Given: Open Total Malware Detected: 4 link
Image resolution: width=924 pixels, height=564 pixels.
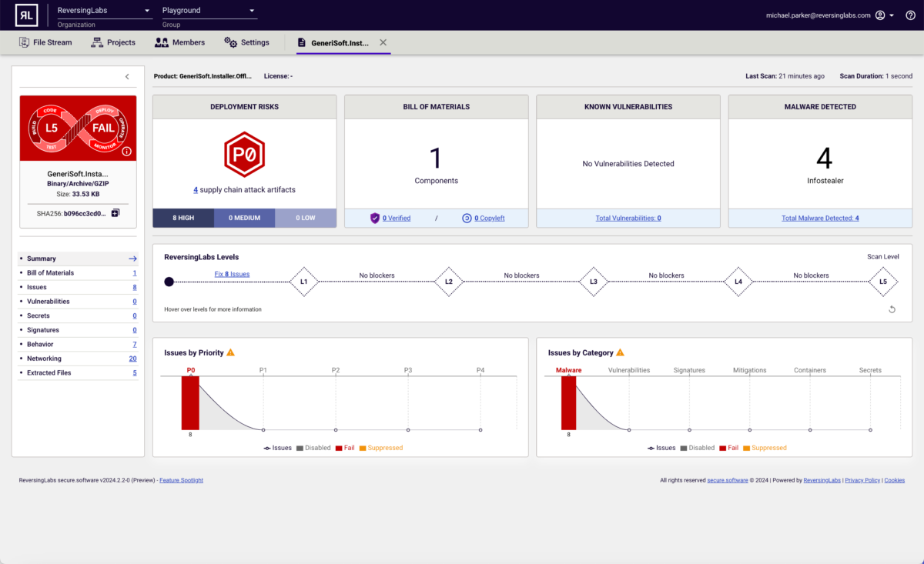Looking at the screenshot, I should click(820, 219).
